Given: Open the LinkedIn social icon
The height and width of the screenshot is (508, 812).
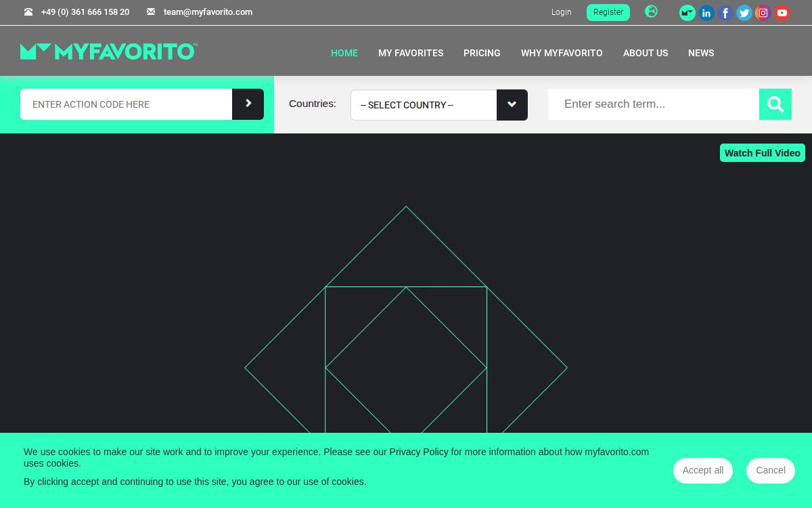Looking at the screenshot, I should [706, 13].
